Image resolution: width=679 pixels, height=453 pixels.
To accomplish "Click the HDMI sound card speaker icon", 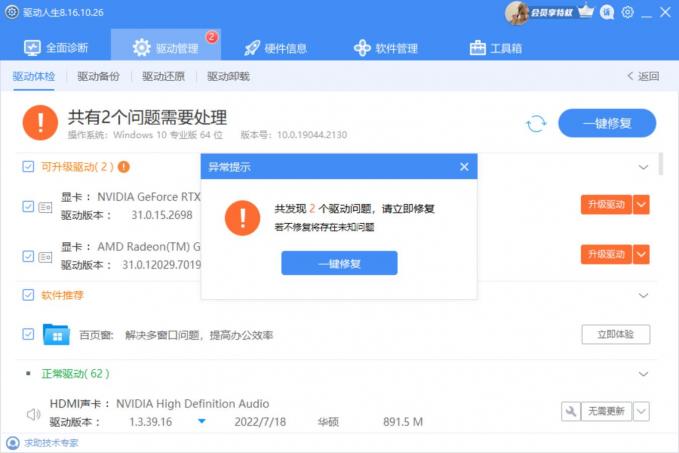I will tap(32, 413).
